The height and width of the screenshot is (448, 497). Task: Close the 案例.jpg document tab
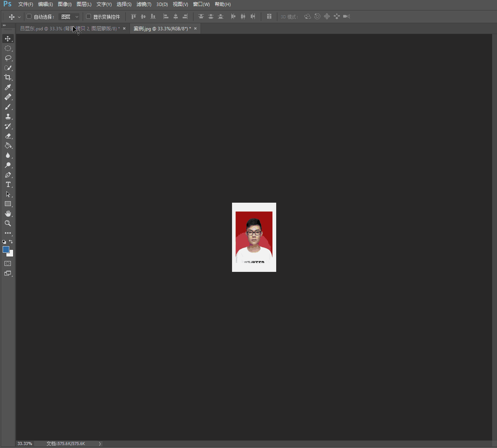coord(195,28)
